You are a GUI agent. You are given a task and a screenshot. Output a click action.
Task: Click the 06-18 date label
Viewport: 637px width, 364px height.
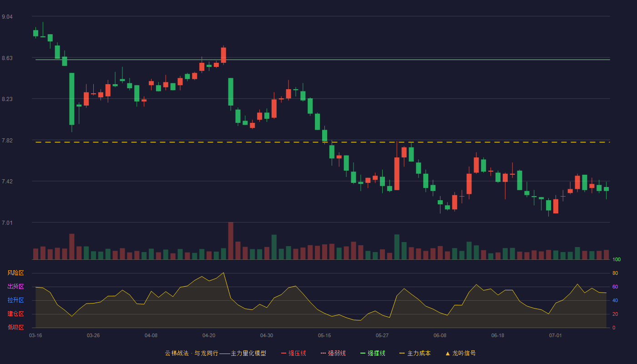click(x=498, y=335)
